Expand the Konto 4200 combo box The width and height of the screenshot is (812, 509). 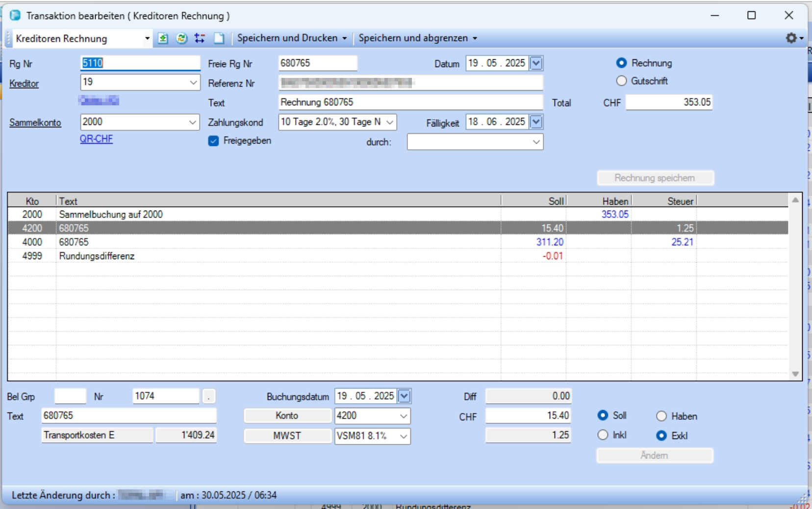404,416
